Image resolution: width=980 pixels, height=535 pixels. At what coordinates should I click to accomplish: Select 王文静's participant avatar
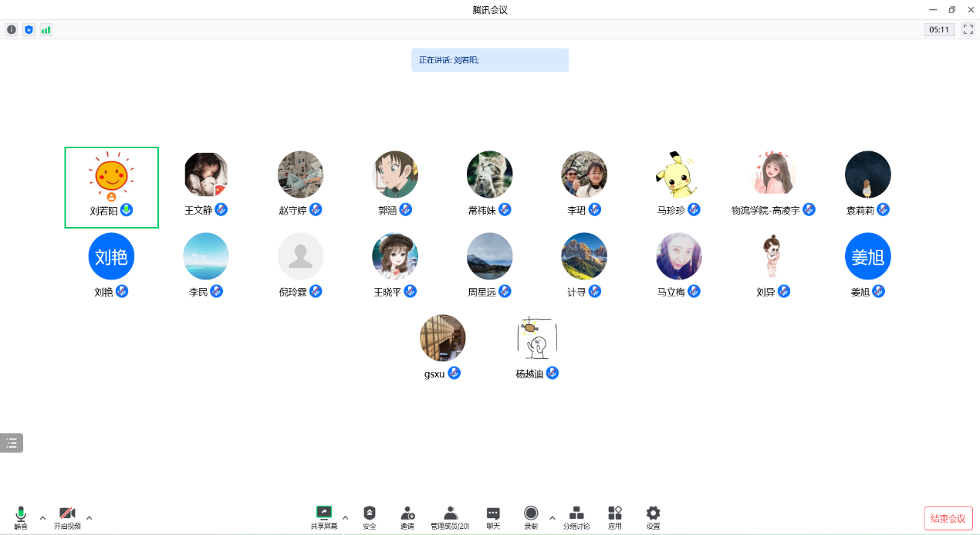[206, 174]
